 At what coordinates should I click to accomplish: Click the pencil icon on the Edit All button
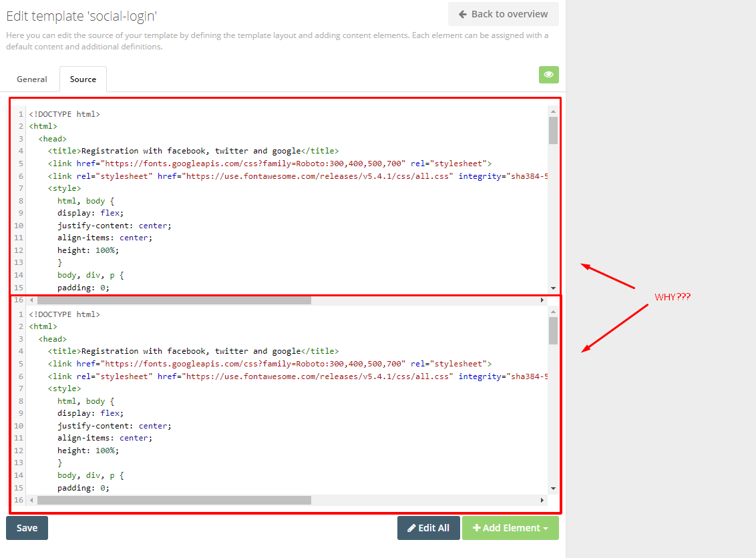point(410,528)
